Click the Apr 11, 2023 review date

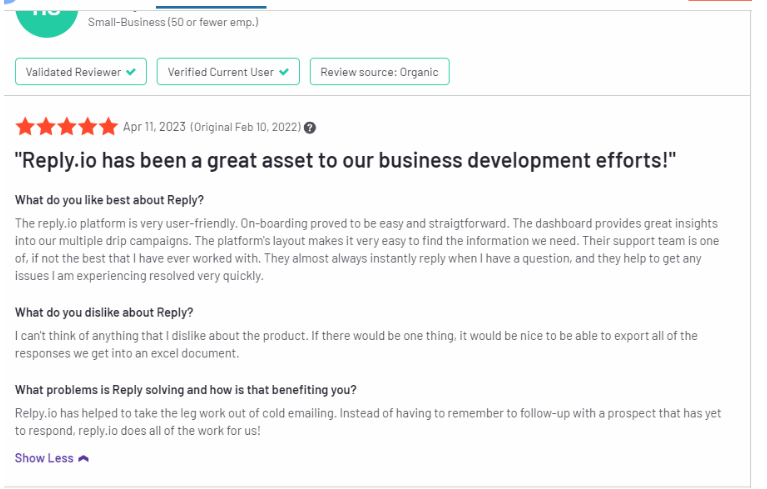click(x=154, y=127)
